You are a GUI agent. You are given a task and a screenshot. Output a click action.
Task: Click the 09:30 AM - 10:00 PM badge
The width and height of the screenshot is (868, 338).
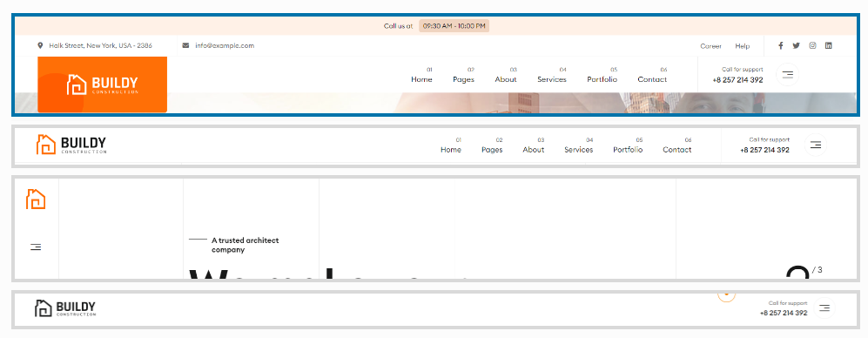click(x=454, y=26)
